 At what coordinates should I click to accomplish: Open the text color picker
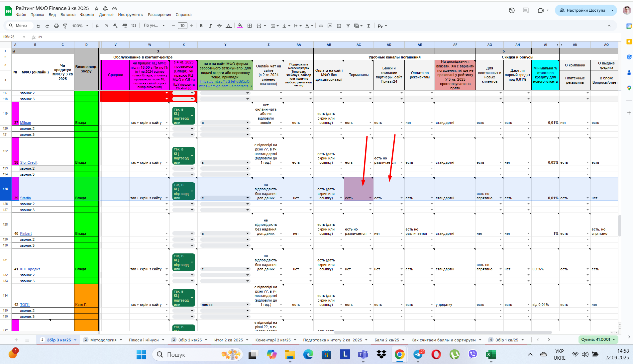click(x=229, y=26)
